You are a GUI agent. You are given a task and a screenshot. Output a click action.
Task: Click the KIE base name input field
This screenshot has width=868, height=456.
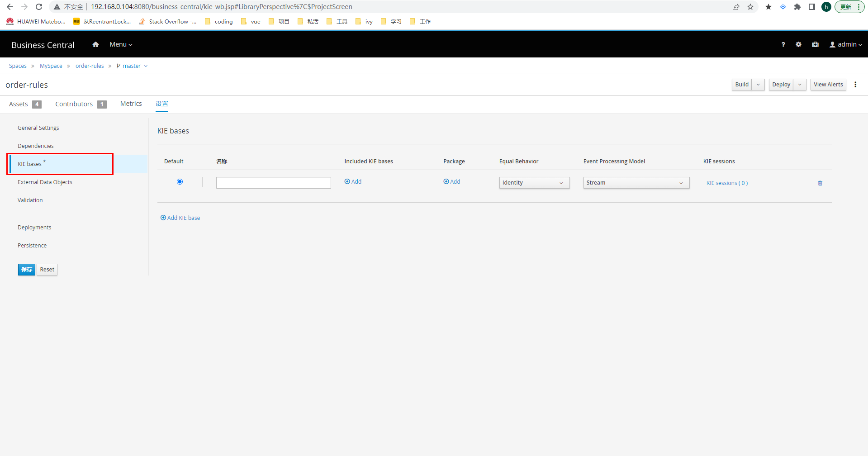pos(273,183)
